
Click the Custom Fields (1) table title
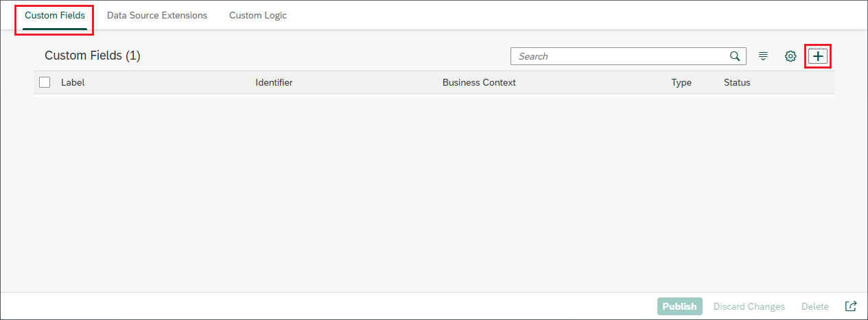coord(93,56)
